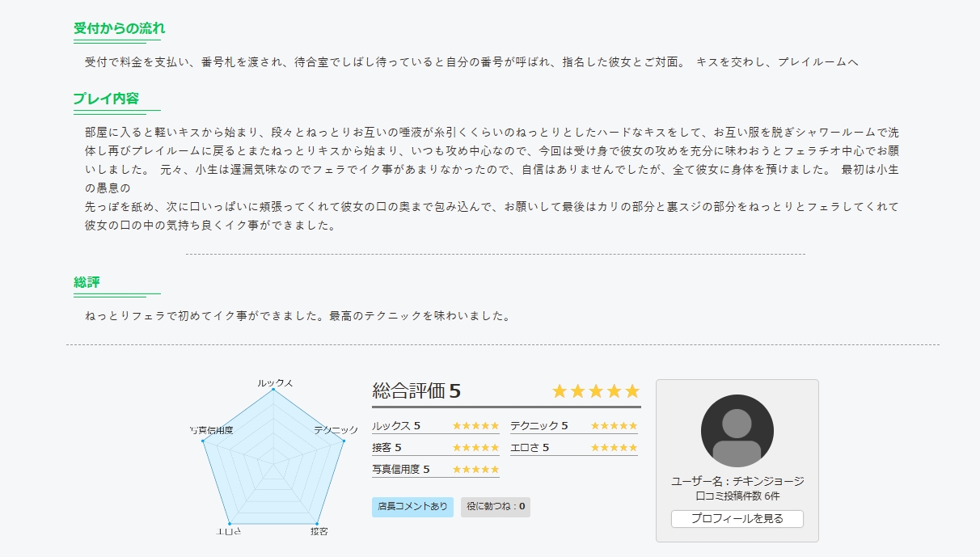Click the プレイ内容 section heading
Image resolution: width=980 pixels, height=557 pixels.
(106, 99)
